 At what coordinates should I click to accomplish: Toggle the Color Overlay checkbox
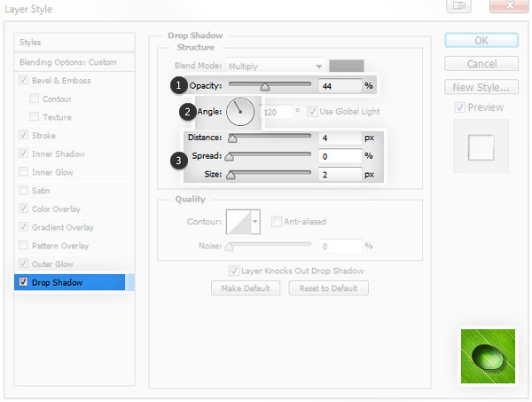pos(23,209)
